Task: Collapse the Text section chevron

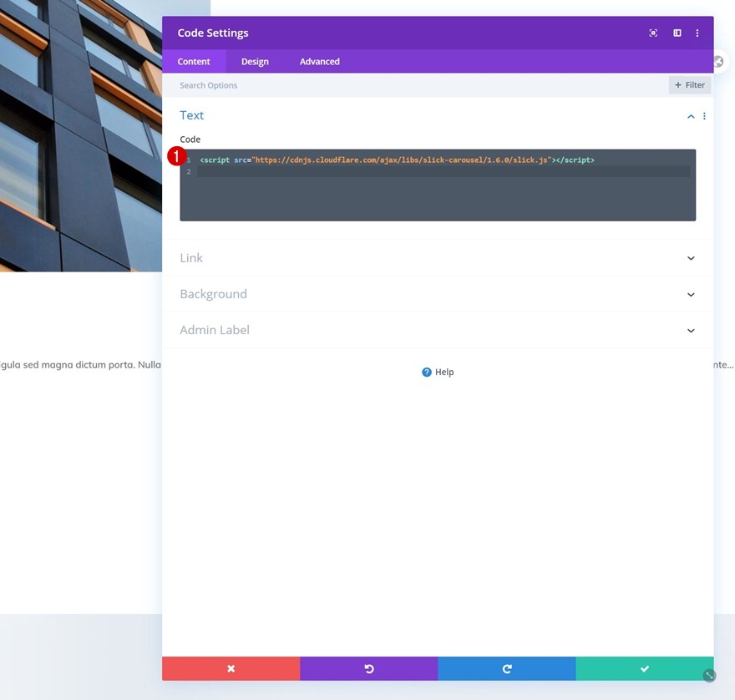Action: [691, 116]
